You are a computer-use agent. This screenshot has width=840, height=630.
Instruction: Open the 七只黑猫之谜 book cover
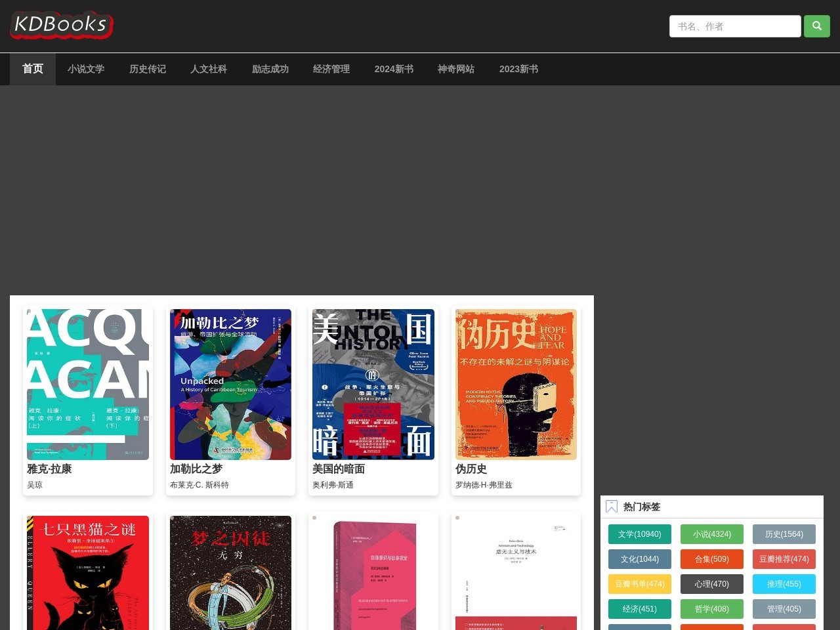[x=88, y=573]
